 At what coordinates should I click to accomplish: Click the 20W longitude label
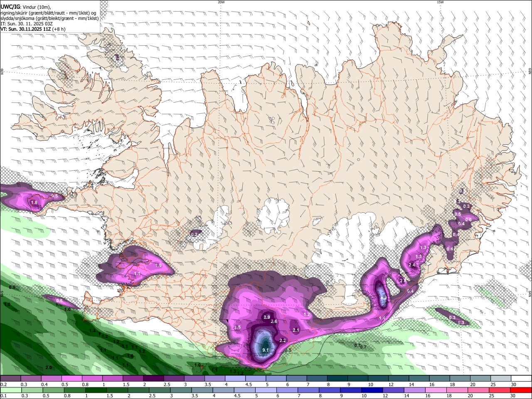221,2
